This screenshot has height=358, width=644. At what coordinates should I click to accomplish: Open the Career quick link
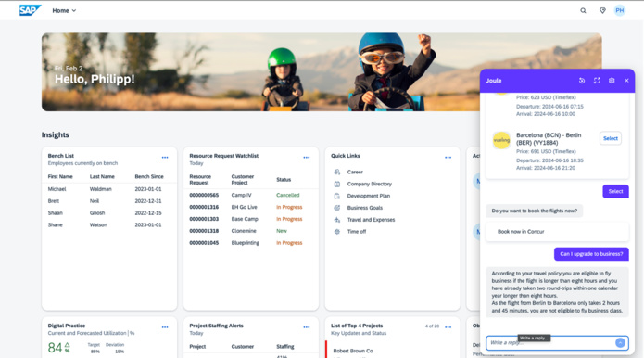355,173
